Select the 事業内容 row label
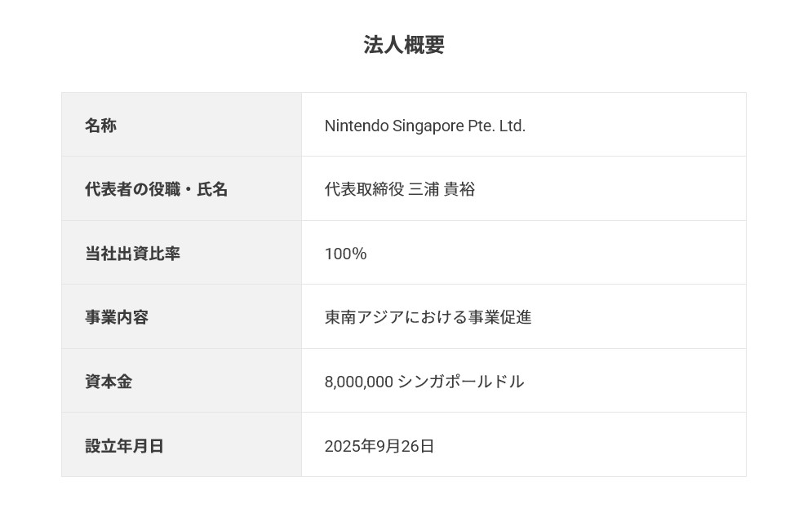The width and height of the screenshot is (812, 508). 117,317
